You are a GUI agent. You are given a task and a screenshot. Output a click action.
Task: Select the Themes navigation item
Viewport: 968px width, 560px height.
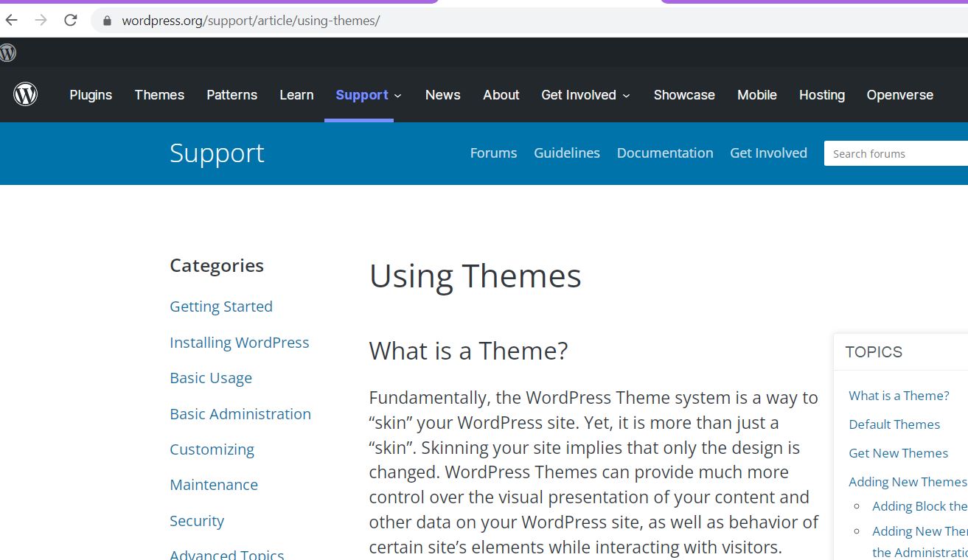[x=159, y=94]
